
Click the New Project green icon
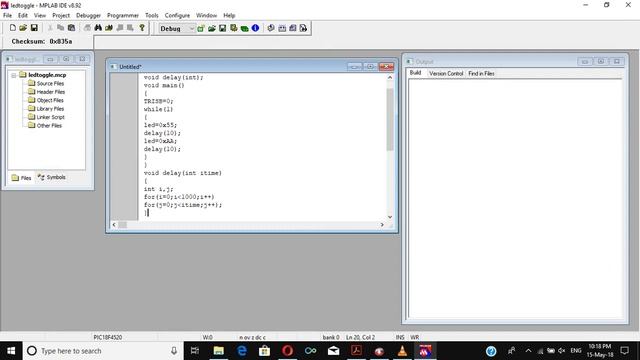pos(201,28)
